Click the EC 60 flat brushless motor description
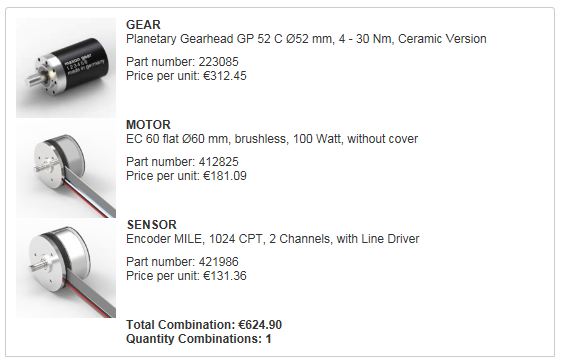This screenshot has width=561, height=360. (272, 139)
